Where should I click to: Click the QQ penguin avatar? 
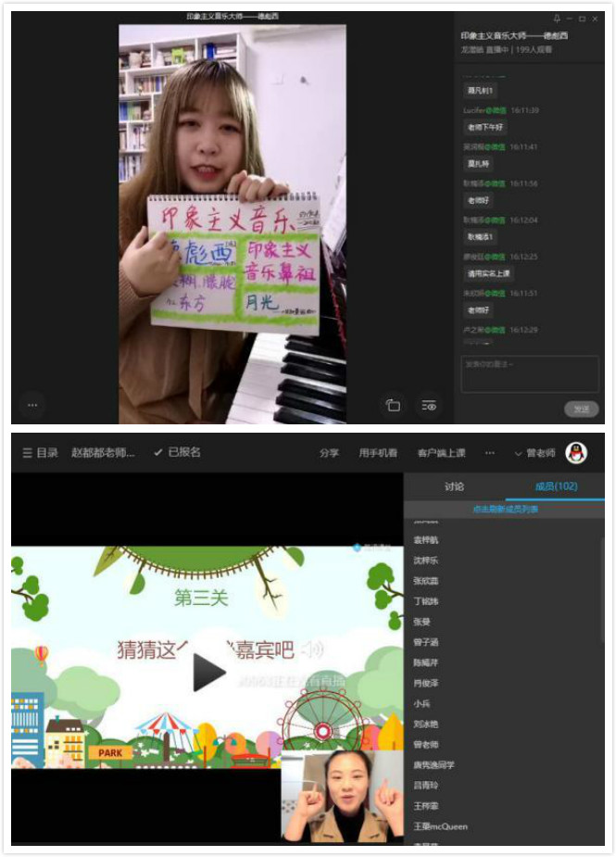(576, 452)
